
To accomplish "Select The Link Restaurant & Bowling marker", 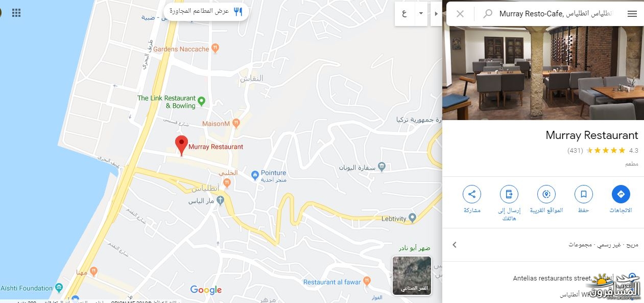I will coord(201,101).
